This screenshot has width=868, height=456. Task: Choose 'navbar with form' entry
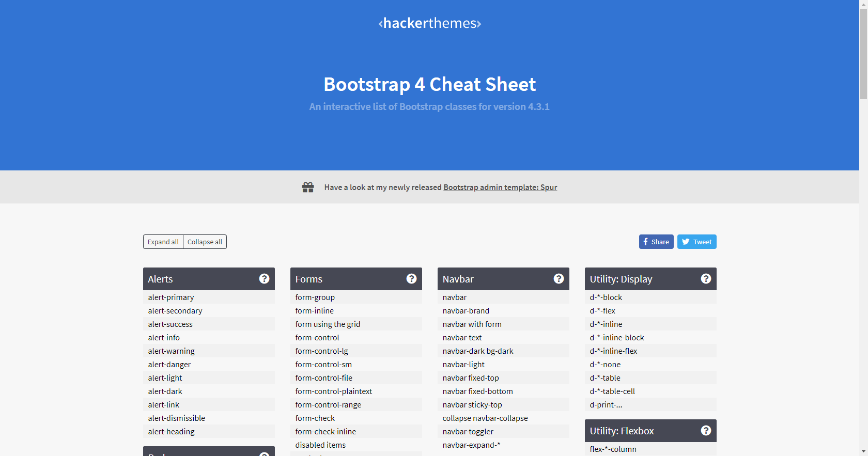coord(503,324)
